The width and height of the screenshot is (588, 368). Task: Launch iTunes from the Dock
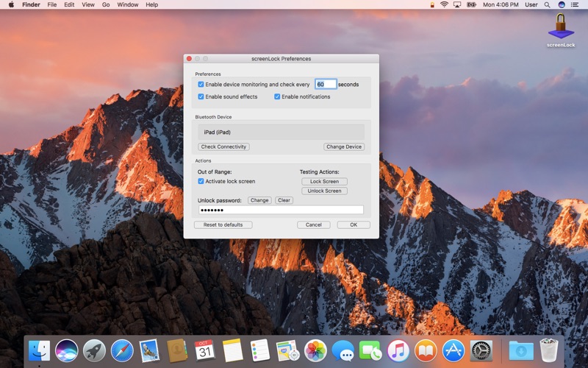point(398,351)
